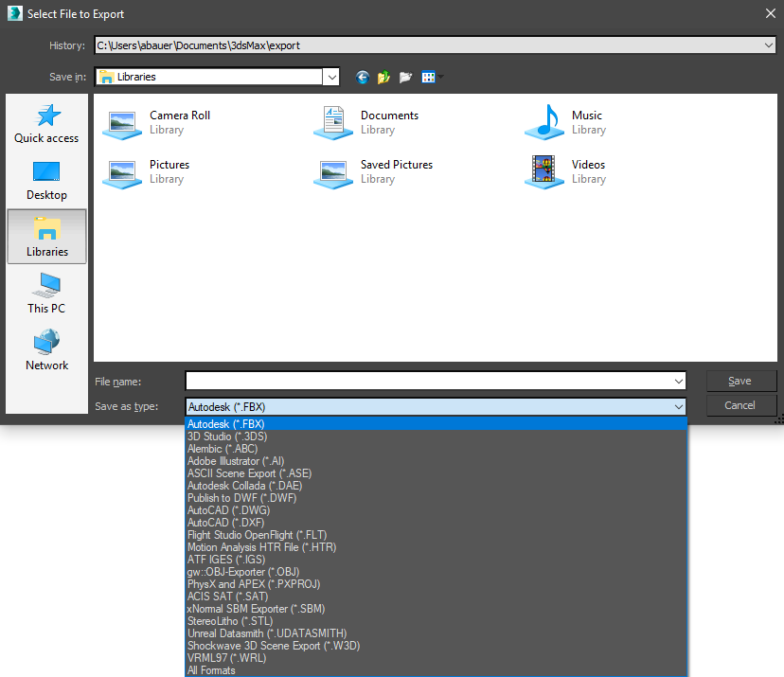
Task: Close the Select File to Export dialog
Action: [771, 13]
